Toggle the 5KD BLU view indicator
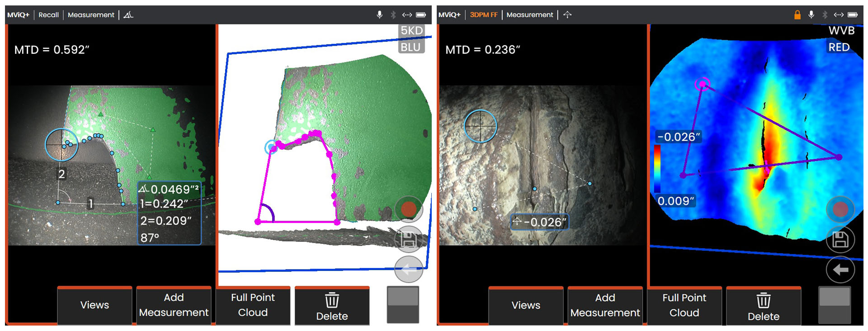This screenshot has width=868, height=331. coord(411,39)
